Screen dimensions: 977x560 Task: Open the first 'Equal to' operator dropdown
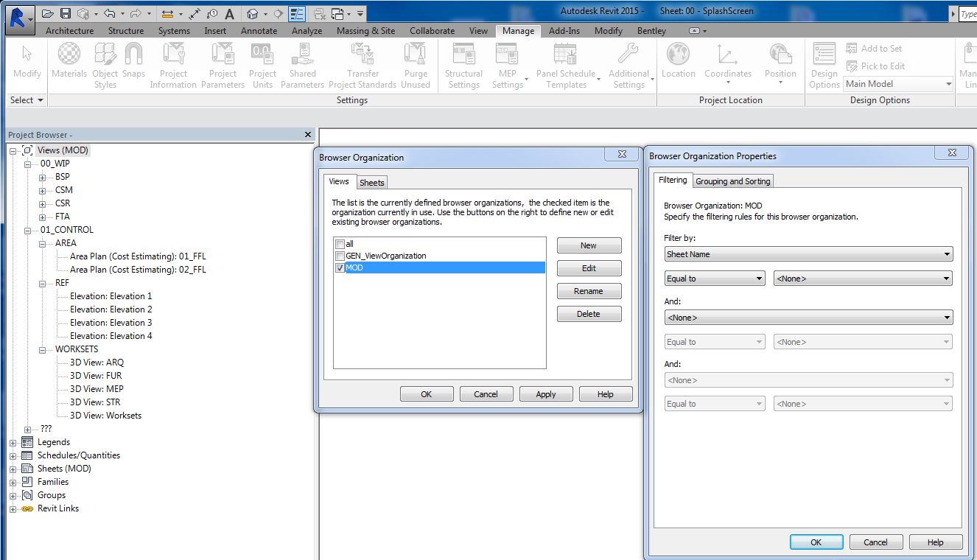click(715, 279)
